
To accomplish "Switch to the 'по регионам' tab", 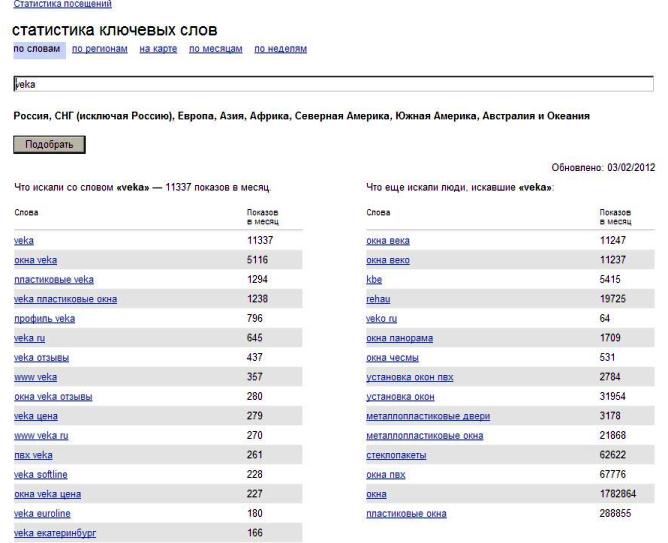I will [100, 49].
